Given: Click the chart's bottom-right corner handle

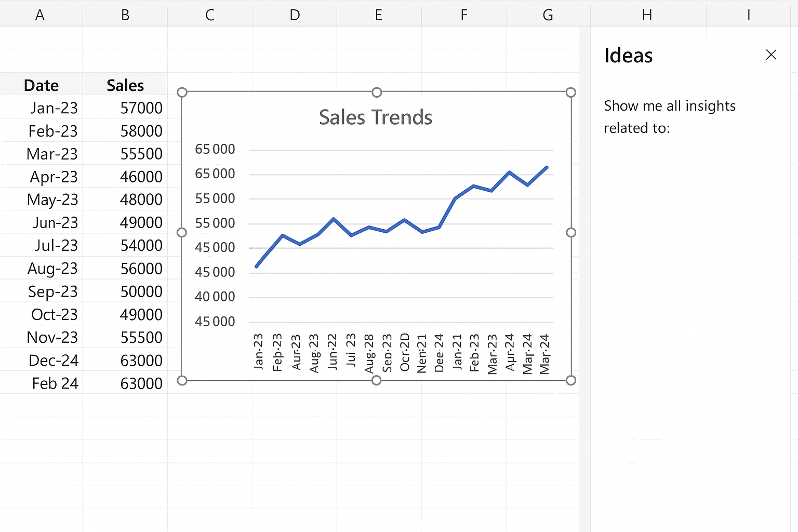Looking at the screenshot, I should (570, 380).
